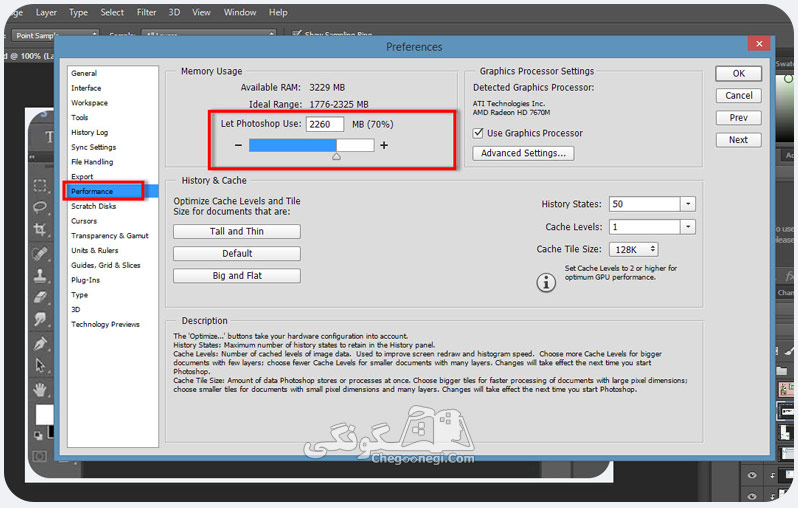This screenshot has width=798, height=508.
Task: Select File Handling in preferences list
Action: click(x=92, y=162)
